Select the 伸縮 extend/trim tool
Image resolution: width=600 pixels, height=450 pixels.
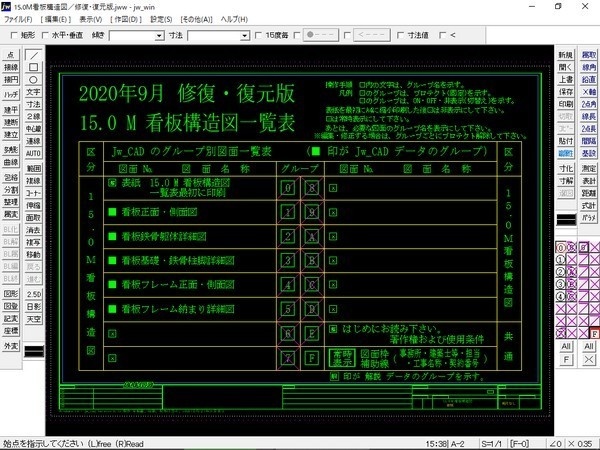coord(33,205)
